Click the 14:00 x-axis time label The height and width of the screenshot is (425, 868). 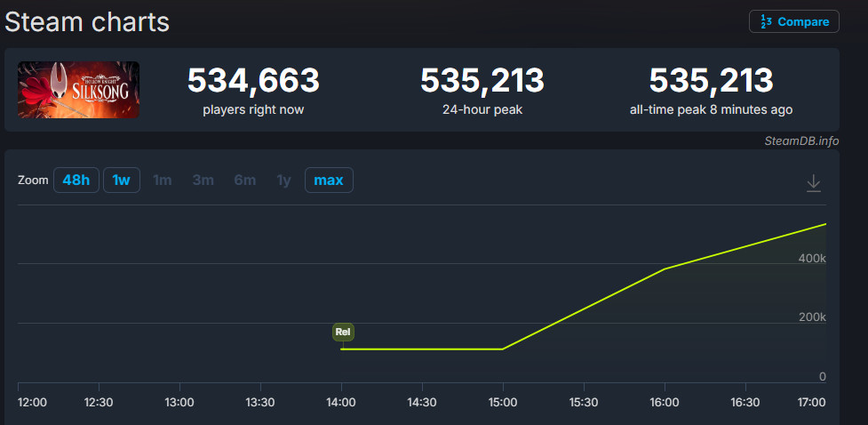tap(341, 403)
